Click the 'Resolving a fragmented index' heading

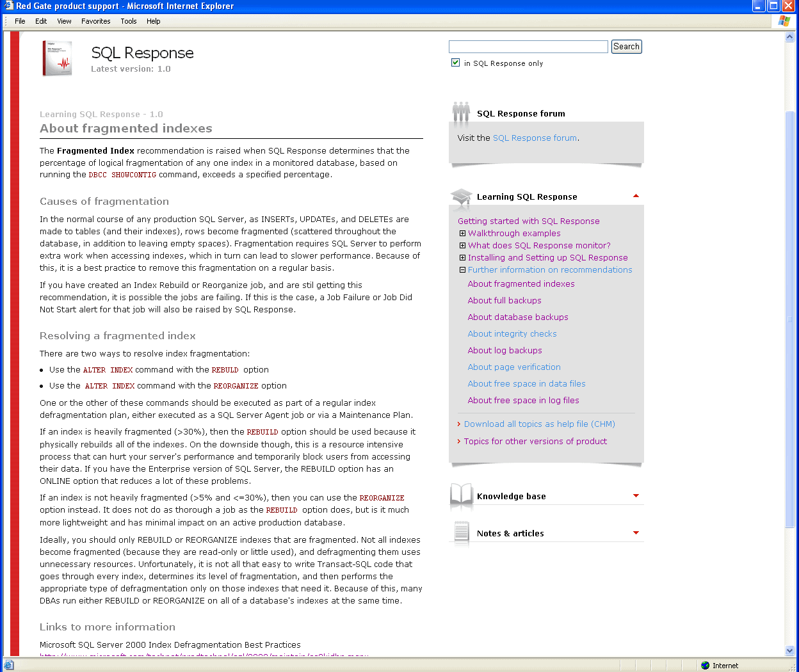(x=118, y=335)
